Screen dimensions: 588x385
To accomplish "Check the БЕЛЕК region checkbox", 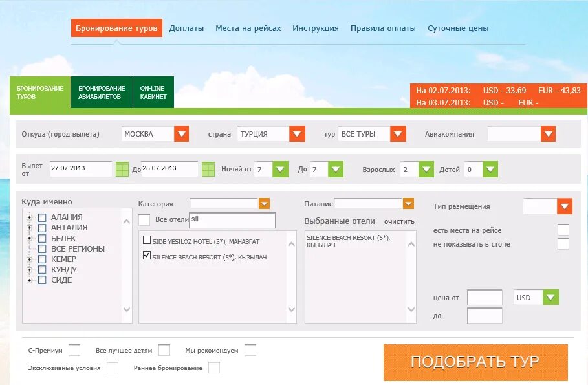I will (x=42, y=238).
